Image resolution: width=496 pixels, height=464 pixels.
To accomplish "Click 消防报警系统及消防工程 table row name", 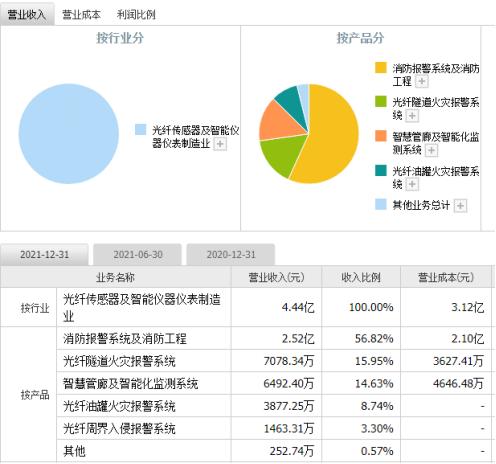I will [125, 339].
